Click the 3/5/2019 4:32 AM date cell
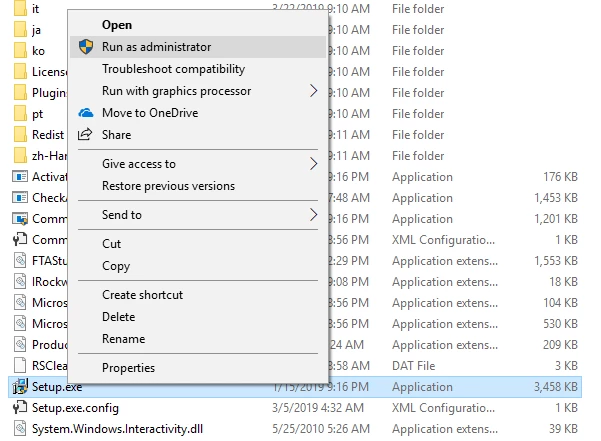The height and width of the screenshot is (441, 601). [x=318, y=408]
